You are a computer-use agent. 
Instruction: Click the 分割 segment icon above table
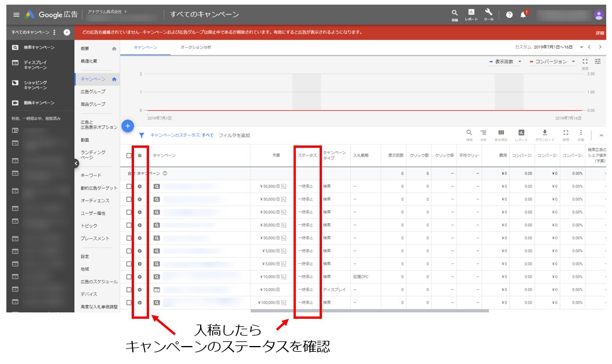pyautogui.click(x=483, y=134)
